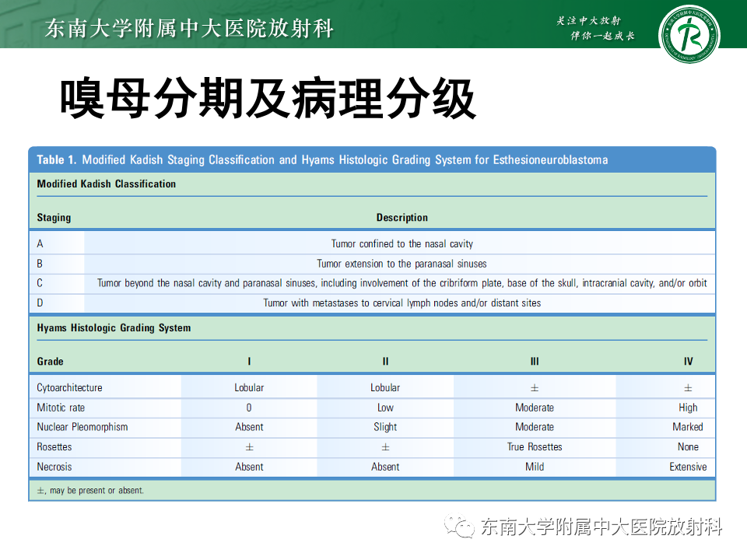Click the 'Staging' column header
747x560 pixels.
54,218
